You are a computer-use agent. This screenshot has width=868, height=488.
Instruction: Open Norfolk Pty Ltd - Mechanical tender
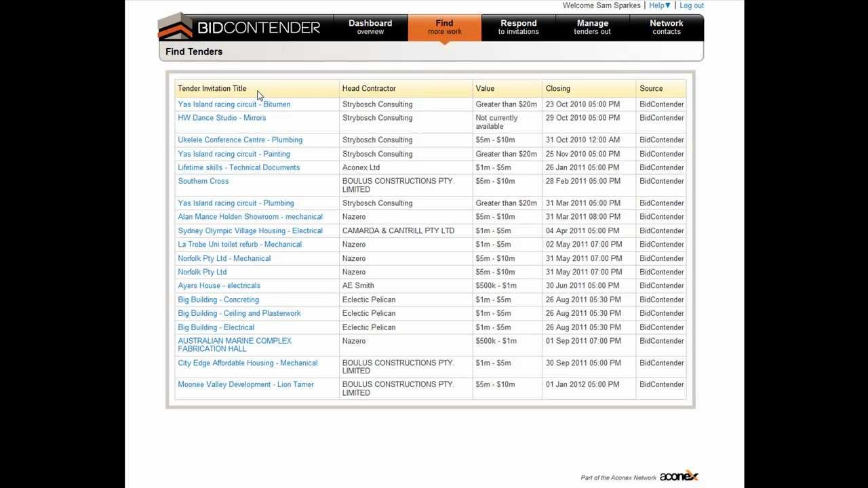point(224,258)
